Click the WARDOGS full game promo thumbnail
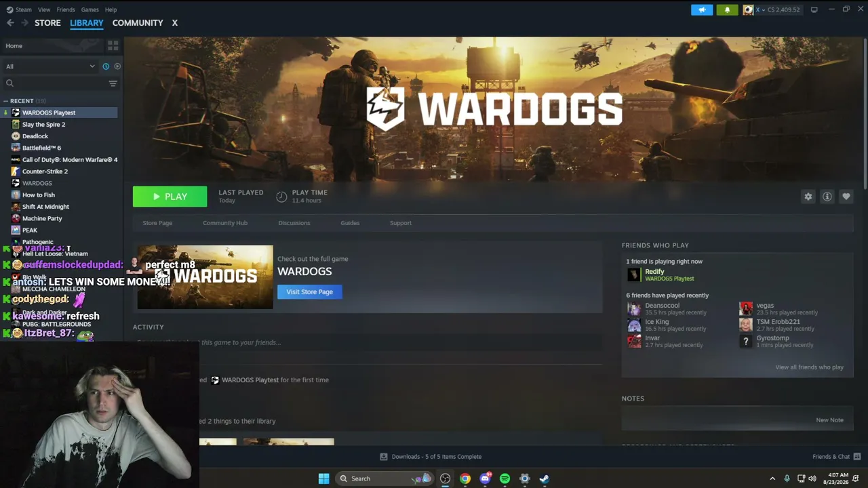Image resolution: width=868 pixels, height=488 pixels. [x=205, y=277]
